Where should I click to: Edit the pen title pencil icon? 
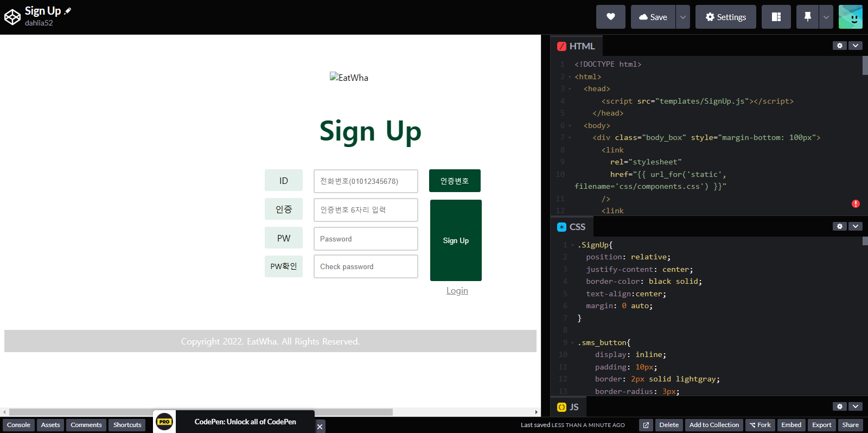[x=68, y=11]
